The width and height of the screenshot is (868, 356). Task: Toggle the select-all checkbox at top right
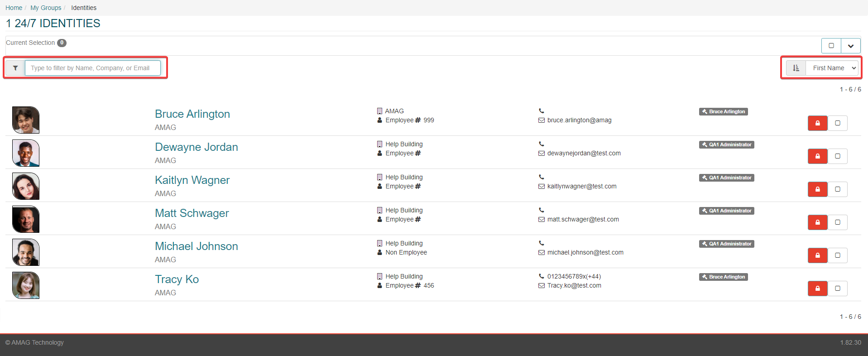pyautogui.click(x=831, y=46)
